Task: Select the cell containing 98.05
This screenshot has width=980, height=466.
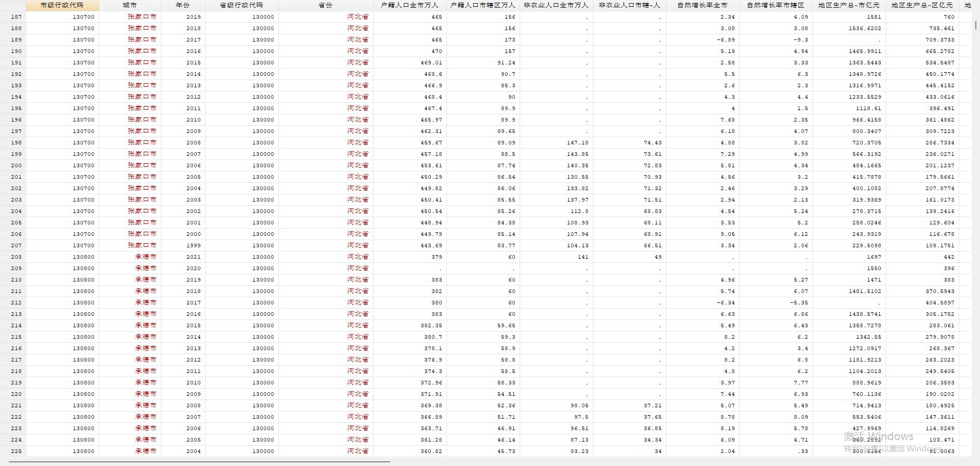Action: [x=556, y=406]
